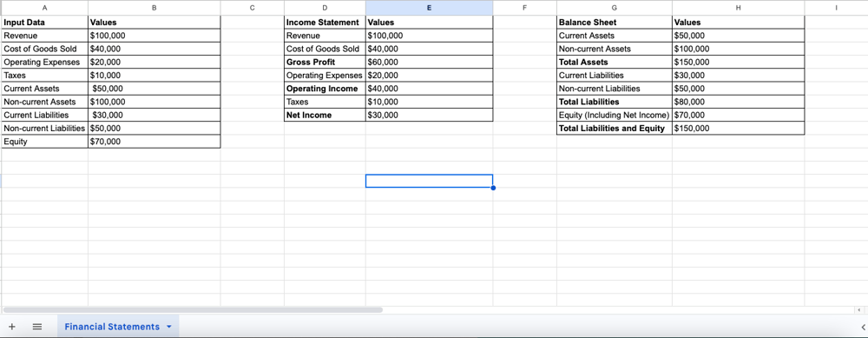Select "Current Assets" label in Balance Sheet table
868x338 pixels.
pos(615,36)
